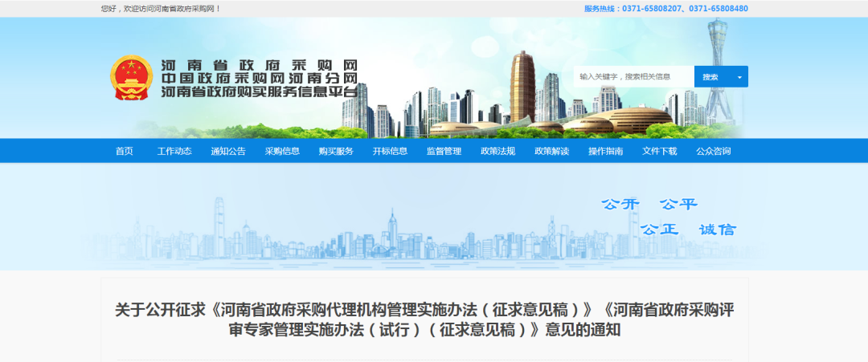Open 通知公告 navigation item

[228, 151]
